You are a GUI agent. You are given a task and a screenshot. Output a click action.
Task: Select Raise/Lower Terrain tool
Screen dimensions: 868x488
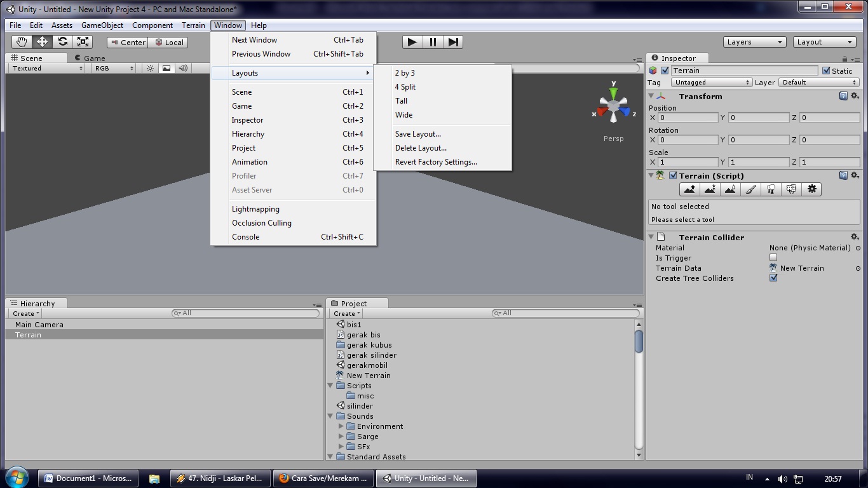689,189
